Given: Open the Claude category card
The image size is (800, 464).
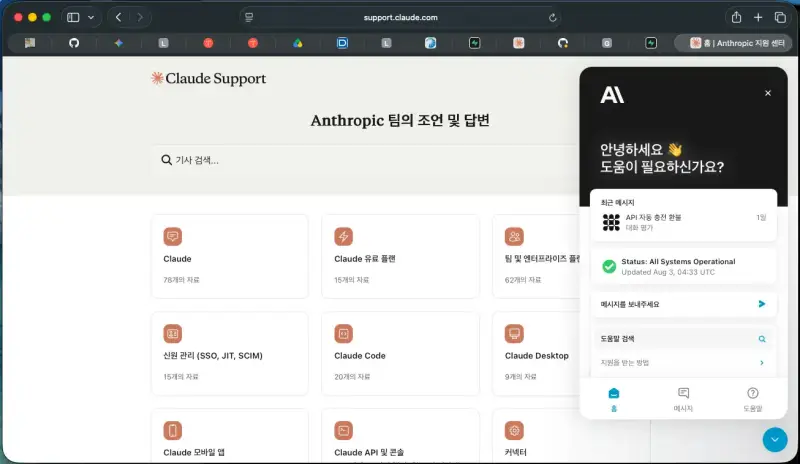Looking at the screenshot, I should tap(230, 256).
